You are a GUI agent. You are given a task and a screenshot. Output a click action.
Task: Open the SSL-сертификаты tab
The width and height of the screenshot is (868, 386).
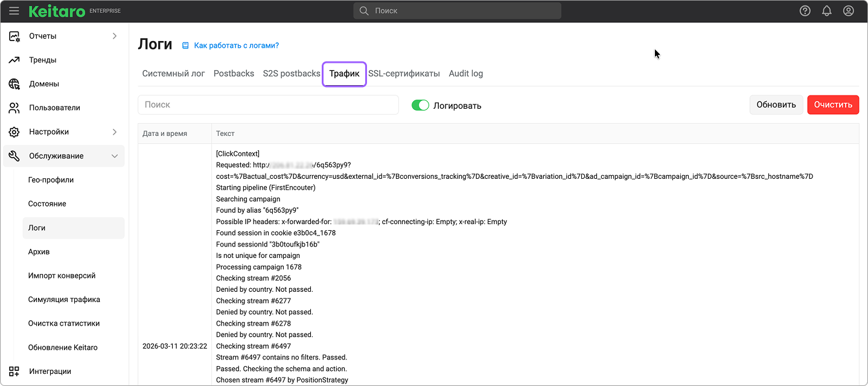404,74
